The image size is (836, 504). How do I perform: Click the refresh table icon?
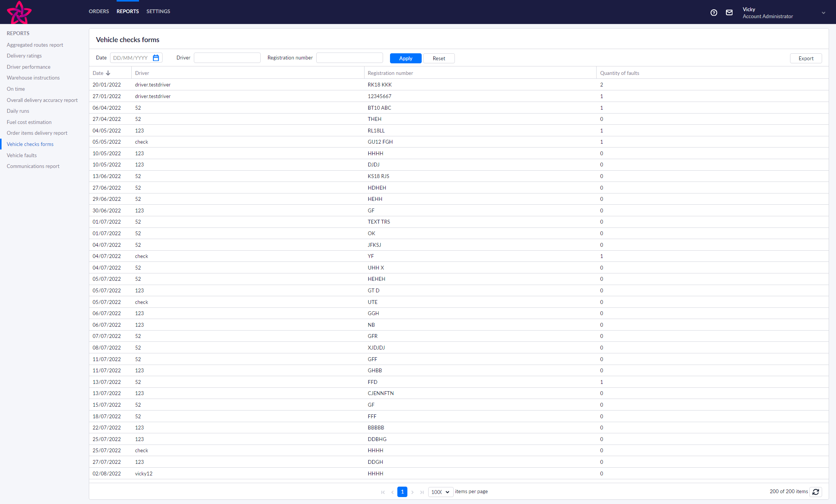(816, 492)
